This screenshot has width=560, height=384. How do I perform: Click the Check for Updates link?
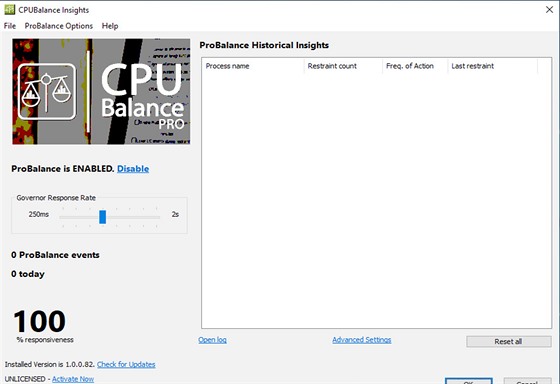click(126, 364)
